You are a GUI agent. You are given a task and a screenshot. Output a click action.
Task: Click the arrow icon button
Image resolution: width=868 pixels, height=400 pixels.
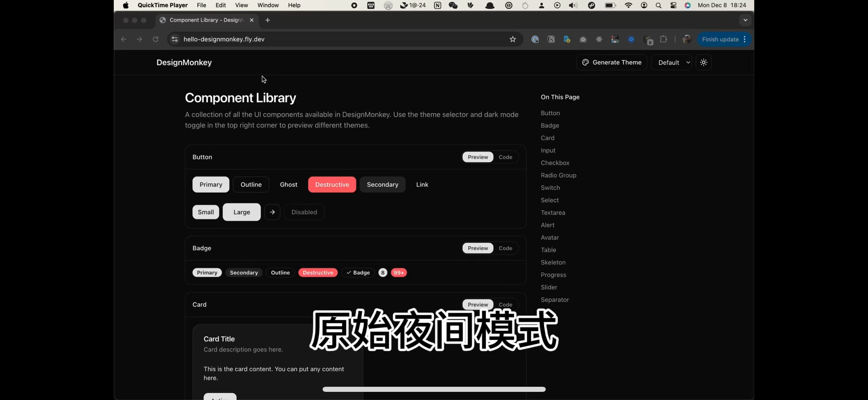[x=272, y=212]
